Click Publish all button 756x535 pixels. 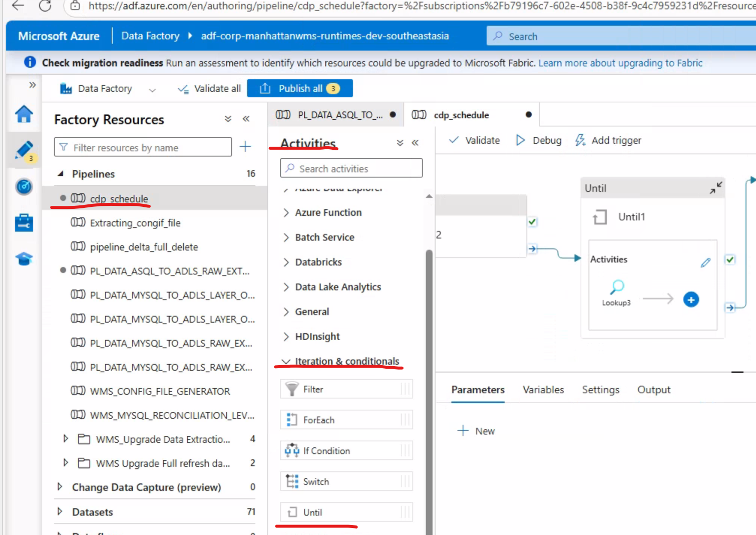click(300, 89)
